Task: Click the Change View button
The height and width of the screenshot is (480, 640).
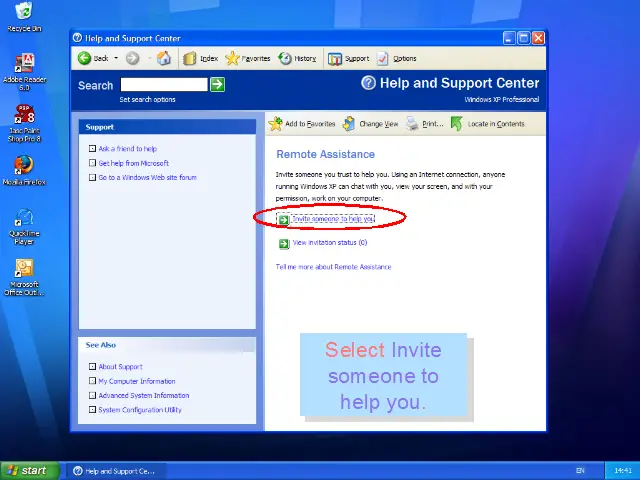Action: [371, 124]
